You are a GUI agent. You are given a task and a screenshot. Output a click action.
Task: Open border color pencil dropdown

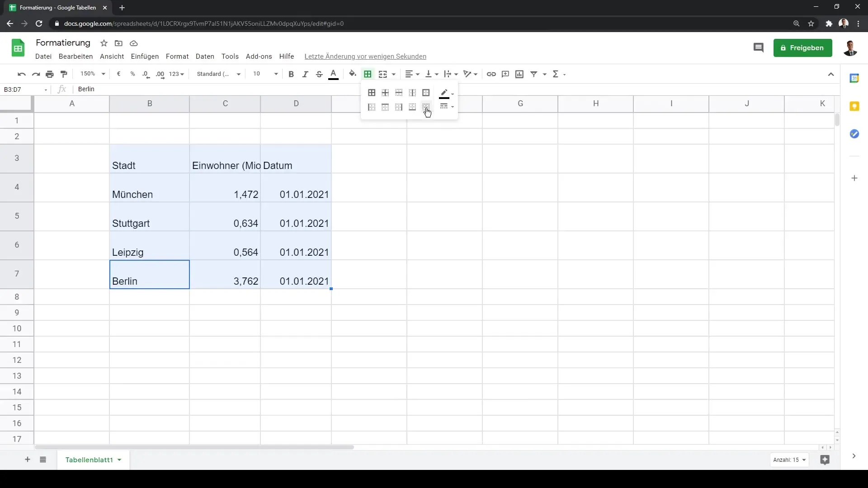click(447, 94)
